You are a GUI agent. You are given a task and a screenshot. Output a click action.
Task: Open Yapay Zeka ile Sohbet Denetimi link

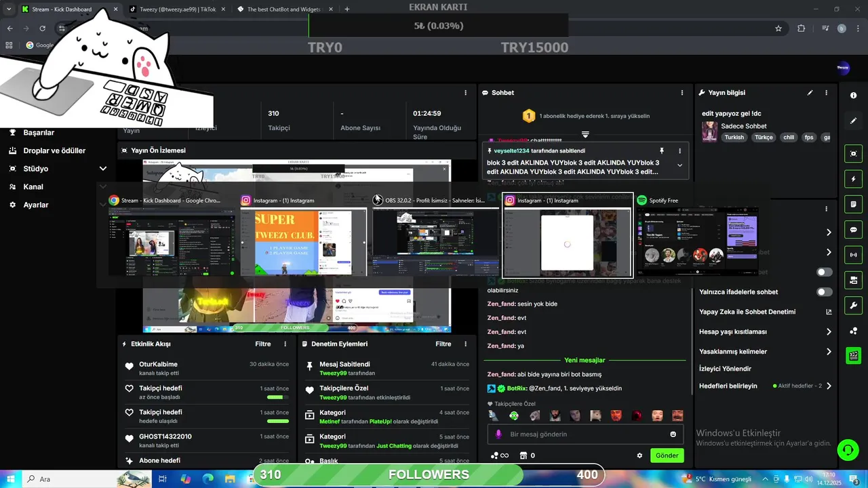[765, 312]
